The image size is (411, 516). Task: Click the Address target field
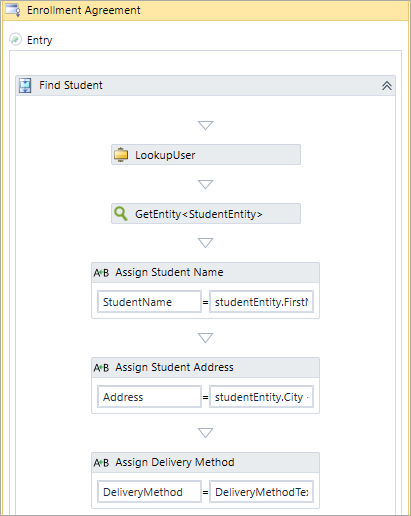point(149,397)
